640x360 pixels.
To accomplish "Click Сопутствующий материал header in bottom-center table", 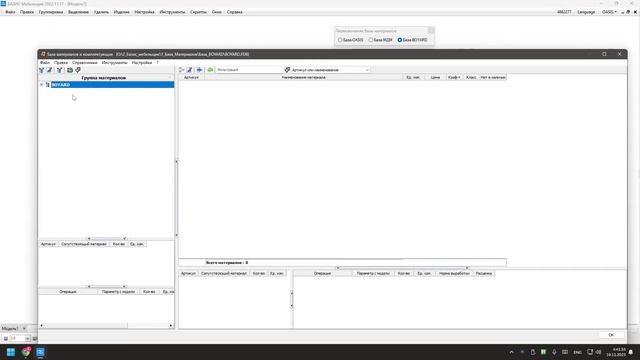I will click(x=224, y=273).
